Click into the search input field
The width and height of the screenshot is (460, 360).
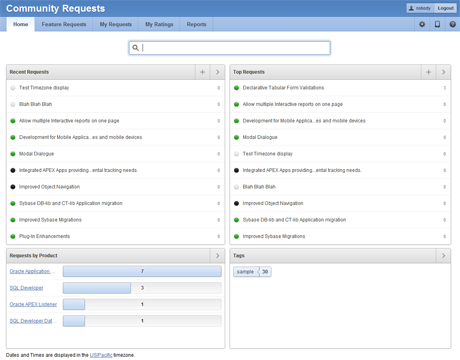(x=230, y=48)
